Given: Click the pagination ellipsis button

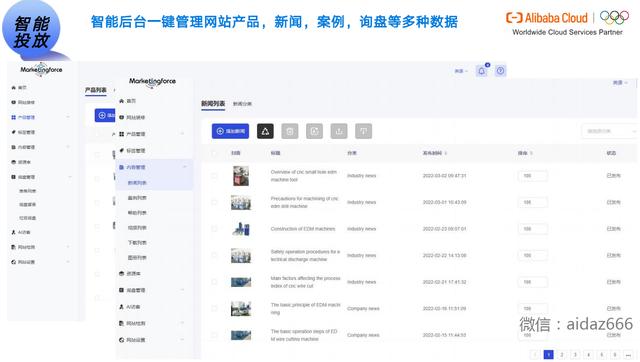Looking at the screenshot, I should point(628,355).
